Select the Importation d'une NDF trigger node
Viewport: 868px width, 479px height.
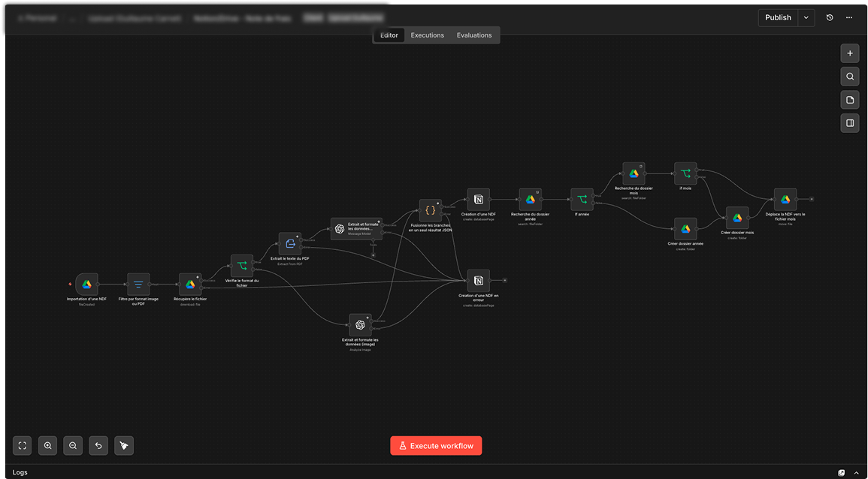point(86,285)
